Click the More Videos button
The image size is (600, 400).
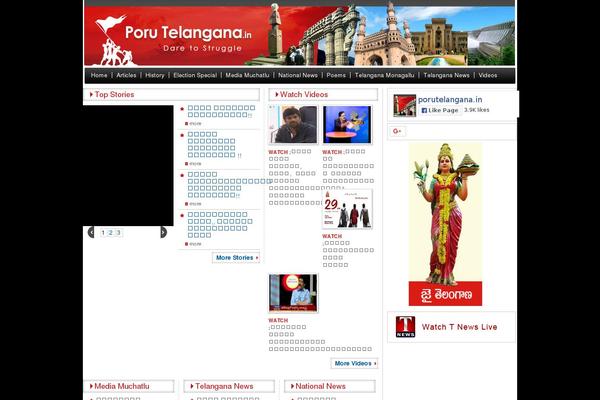[x=354, y=363]
